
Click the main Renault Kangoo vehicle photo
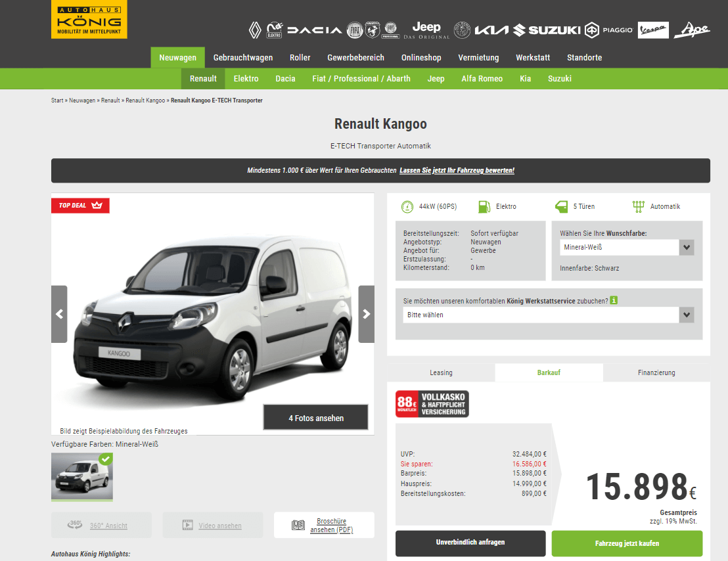213,314
